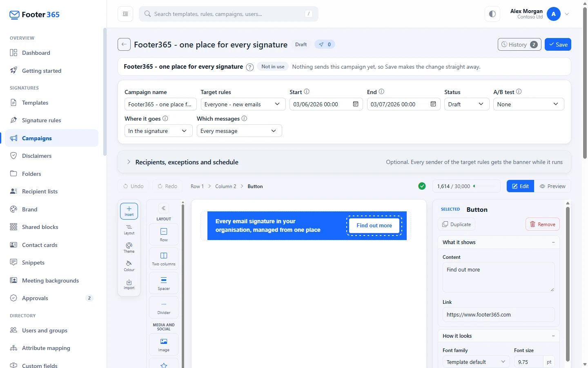This screenshot has height=368, width=588.
Task: Open the Which messages dropdown
Action: click(x=239, y=131)
